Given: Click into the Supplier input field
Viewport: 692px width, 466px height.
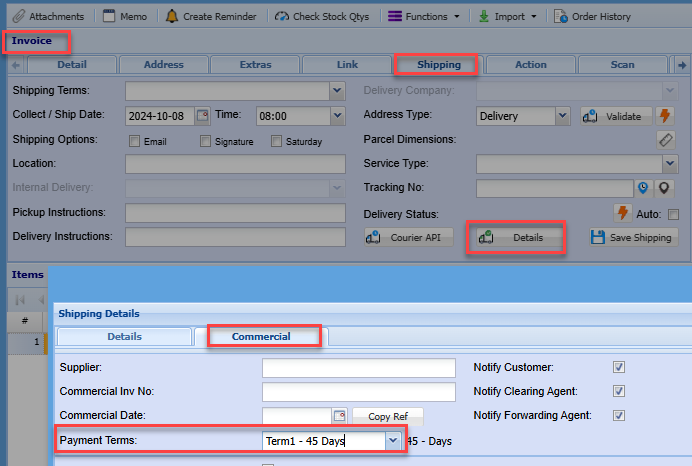Looking at the screenshot, I should (x=358, y=368).
